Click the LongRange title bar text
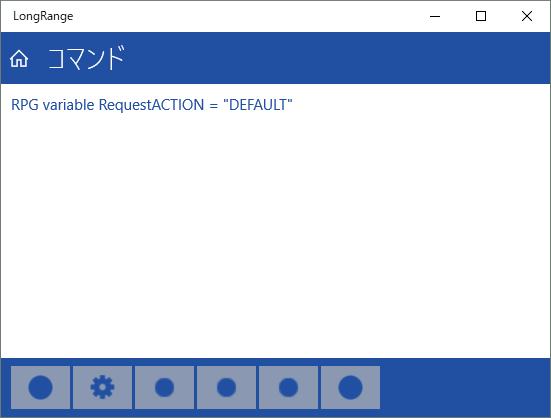 43,16
